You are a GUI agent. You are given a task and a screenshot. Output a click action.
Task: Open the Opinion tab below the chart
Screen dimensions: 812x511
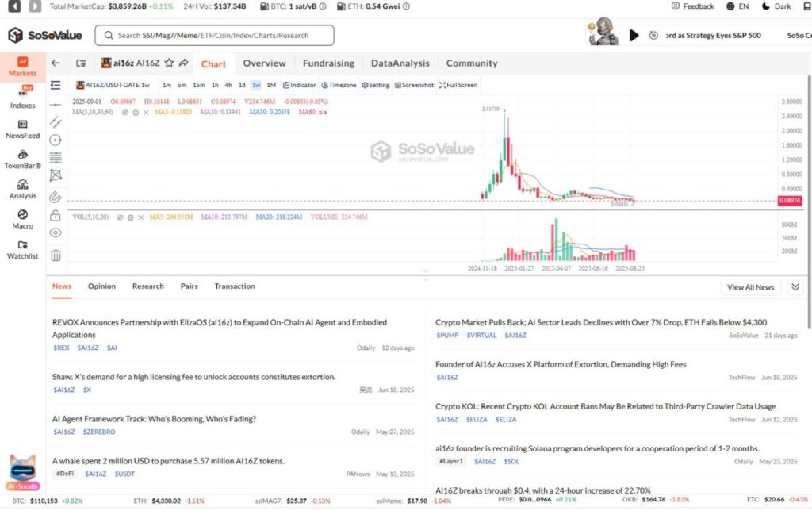click(101, 286)
